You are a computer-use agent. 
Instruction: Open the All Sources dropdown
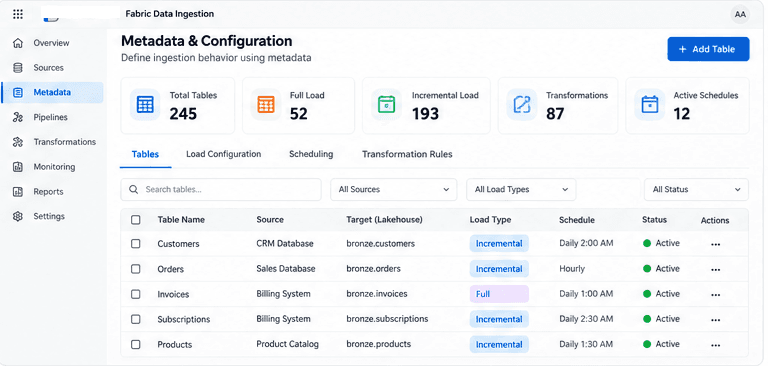[x=394, y=190]
